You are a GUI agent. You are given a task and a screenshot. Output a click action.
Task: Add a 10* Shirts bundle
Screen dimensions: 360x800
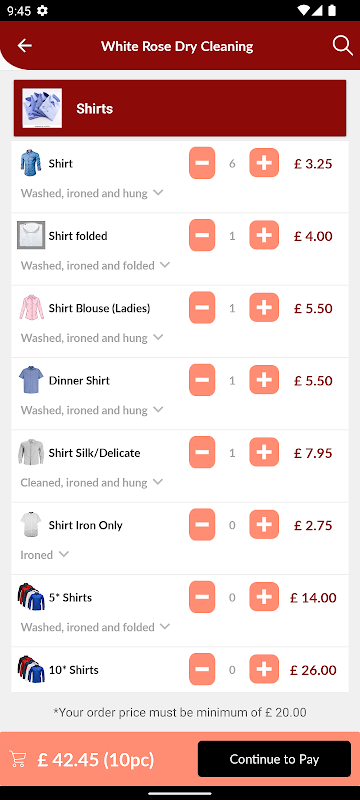[264, 670]
